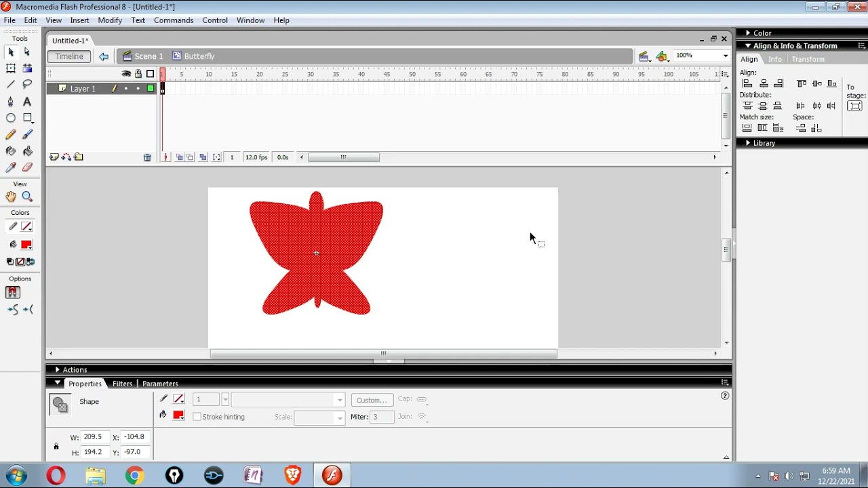Screen dimensions: 868x488
Task: Click the back arrow in edit bar
Action: coord(104,57)
